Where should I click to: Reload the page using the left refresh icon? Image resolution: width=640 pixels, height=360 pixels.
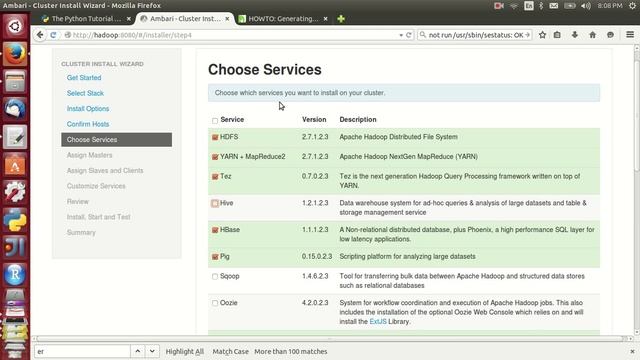click(x=53, y=35)
